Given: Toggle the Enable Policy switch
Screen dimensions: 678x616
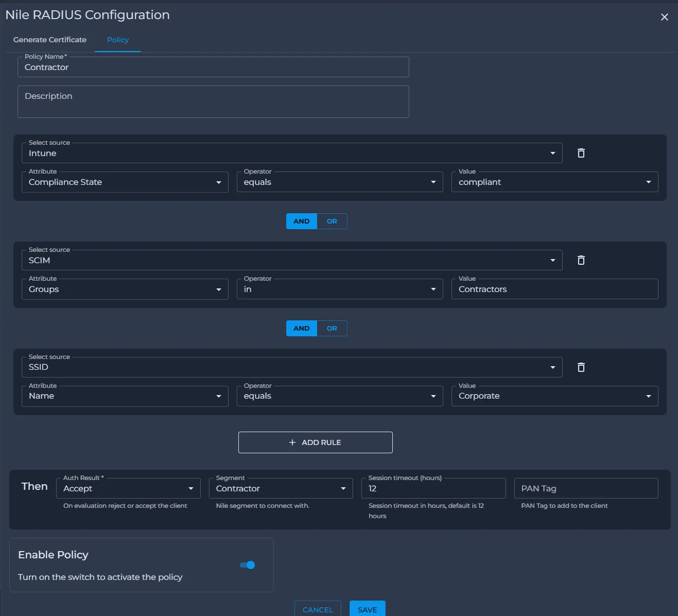Looking at the screenshot, I should (x=248, y=565).
